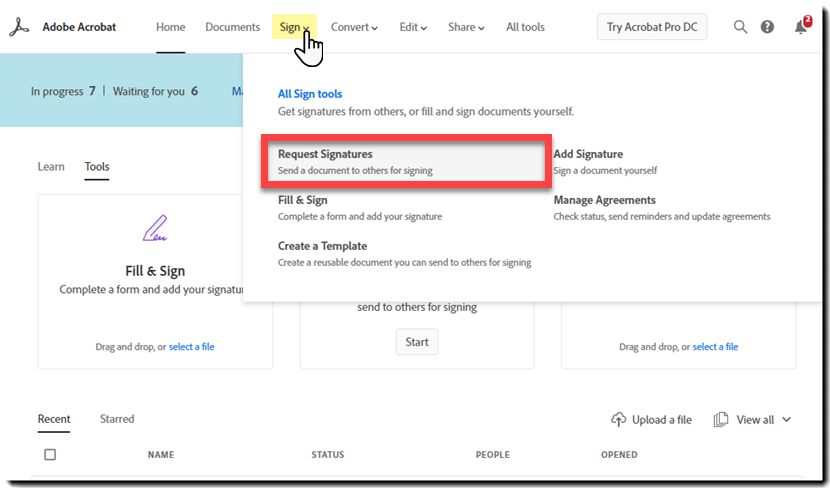Open the search magnifier icon
The height and width of the screenshot is (488, 830).
pyautogui.click(x=740, y=27)
